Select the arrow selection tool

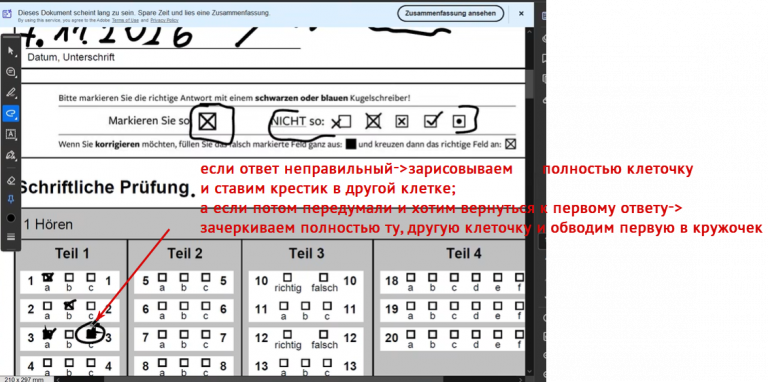pos(11,51)
